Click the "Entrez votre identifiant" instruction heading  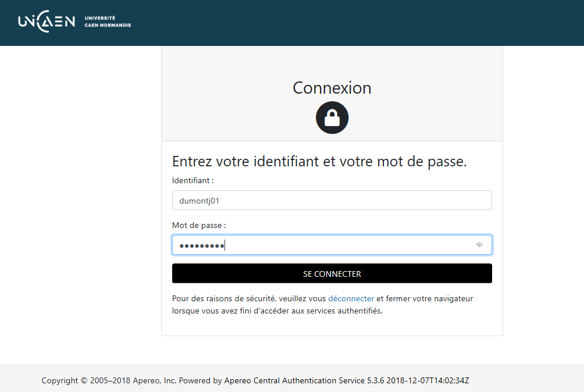[x=319, y=162]
